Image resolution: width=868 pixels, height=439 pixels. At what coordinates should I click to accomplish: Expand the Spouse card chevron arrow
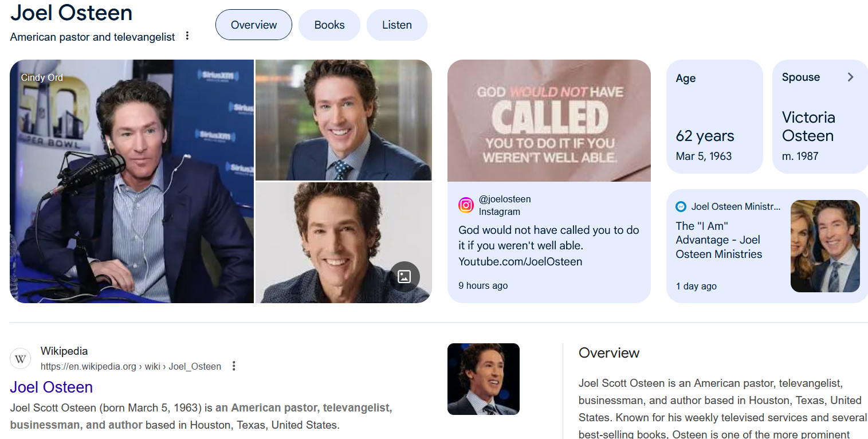click(x=850, y=77)
